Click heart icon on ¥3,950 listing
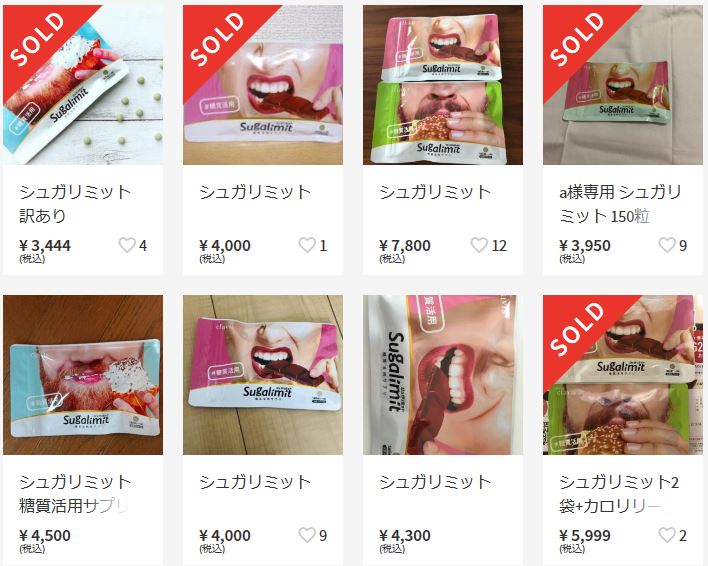Image resolution: width=708 pixels, height=566 pixels. (667, 245)
